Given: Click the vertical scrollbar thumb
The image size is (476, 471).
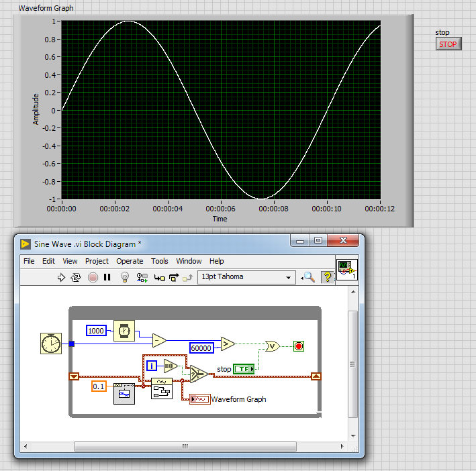Looking at the screenshot, I should tap(352, 364).
